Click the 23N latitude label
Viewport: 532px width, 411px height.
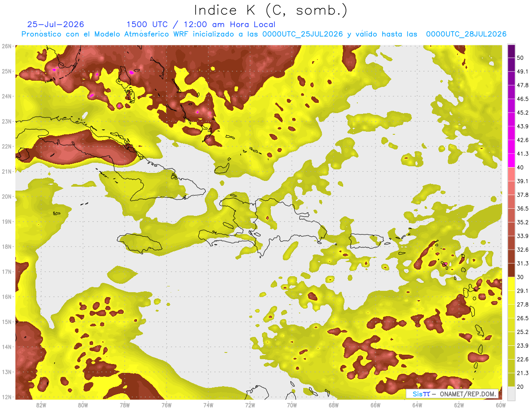7,121
